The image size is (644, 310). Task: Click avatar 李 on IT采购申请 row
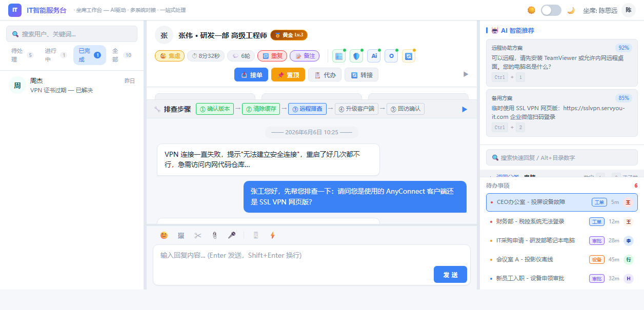629,240
